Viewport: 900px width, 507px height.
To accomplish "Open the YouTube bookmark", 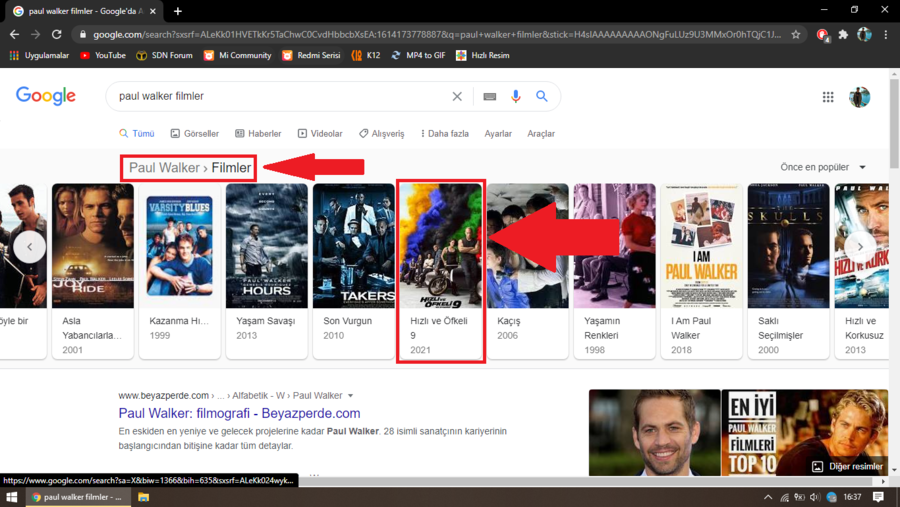I will [x=103, y=55].
